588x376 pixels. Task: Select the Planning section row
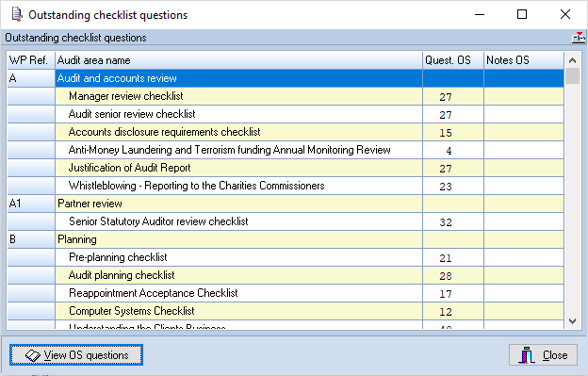pyautogui.click(x=286, y=239)
